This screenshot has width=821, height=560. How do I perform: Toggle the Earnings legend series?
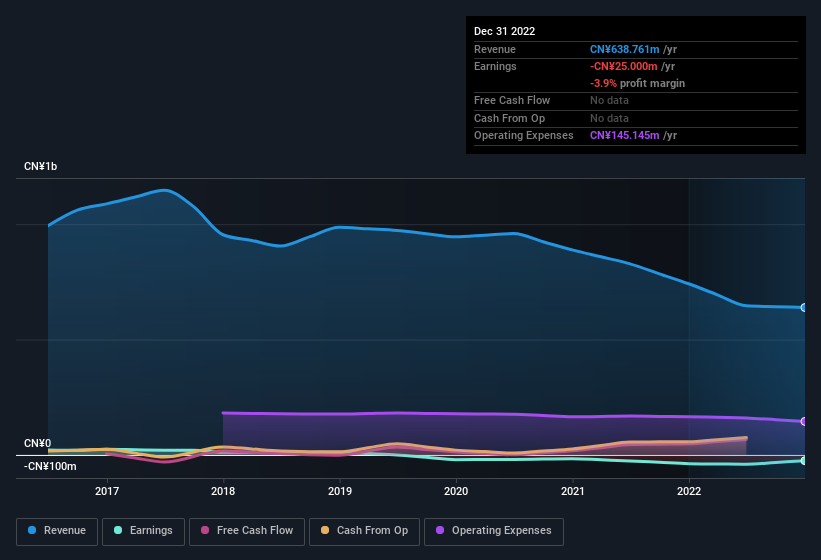click(x=143, y=531)
